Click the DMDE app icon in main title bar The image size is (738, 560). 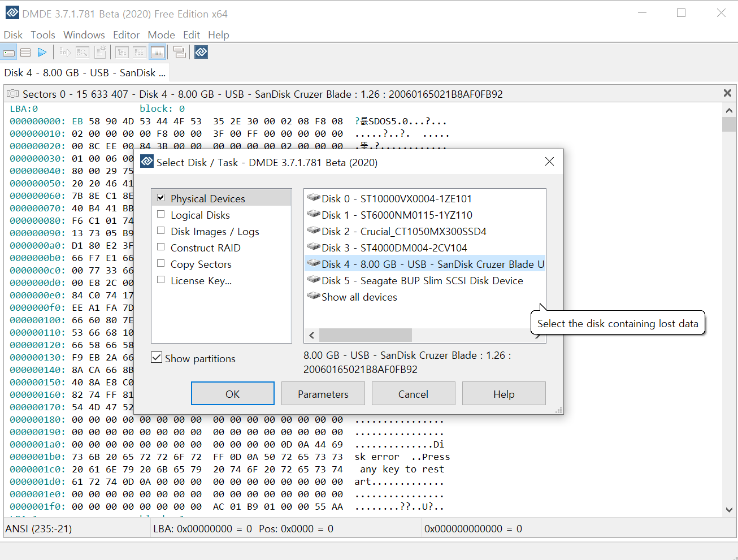pos(12,12)
